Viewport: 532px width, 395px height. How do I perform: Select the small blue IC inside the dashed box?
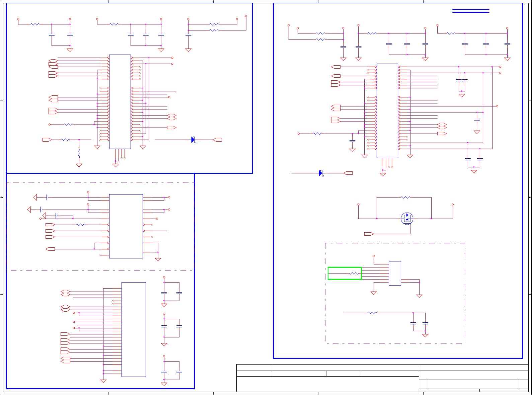click(x=395, y=273)
